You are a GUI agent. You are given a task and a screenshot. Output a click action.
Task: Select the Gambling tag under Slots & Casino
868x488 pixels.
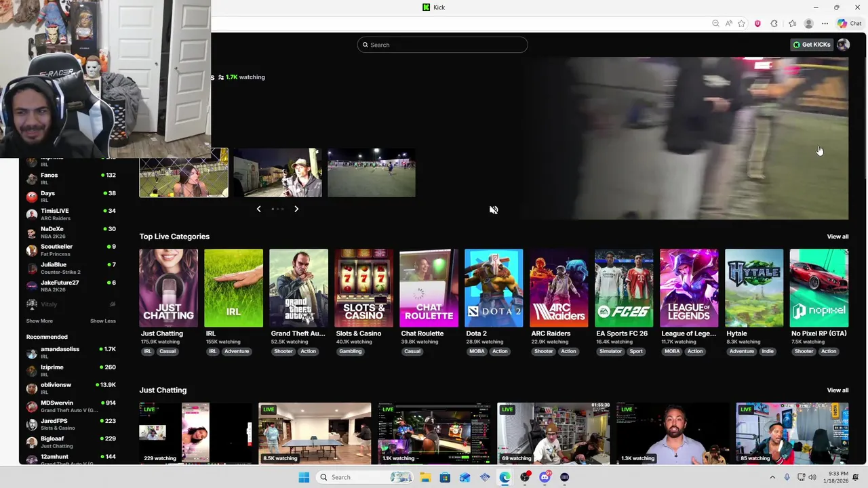[351, 351]
